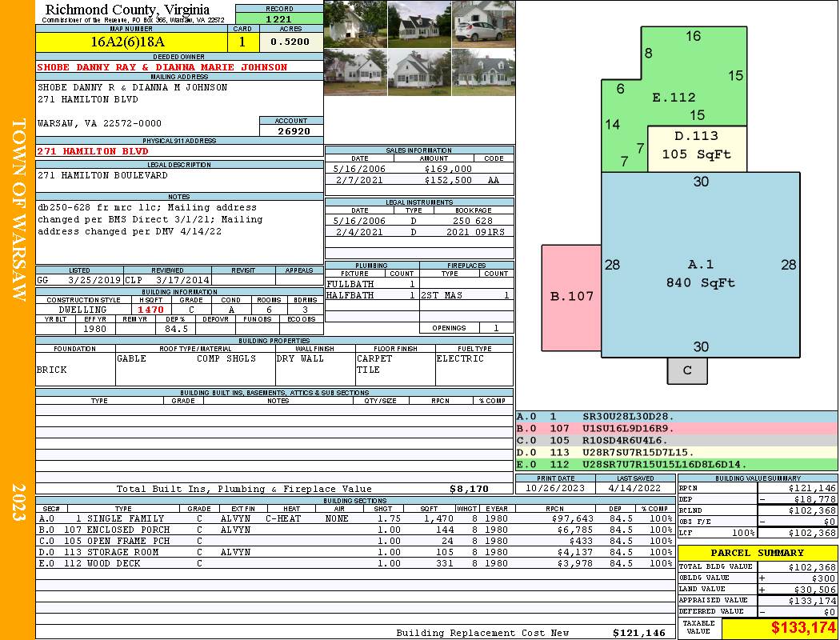The width and height of the screenshot is (840, 640).
Task: Select the blue A.1 840 SqFt sketch area
Action: click(700, 272)
